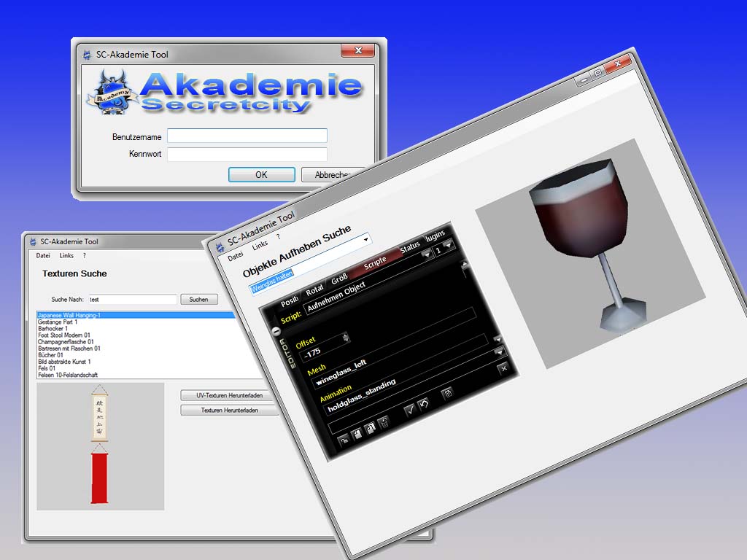
Task: Click UV-Texturen Herunterladen button
Action: point(229,395)
